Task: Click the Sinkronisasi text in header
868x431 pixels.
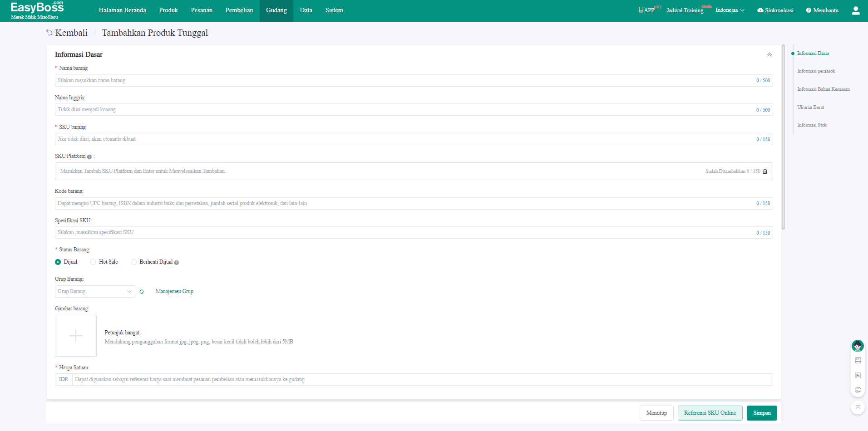Action: coord(779,10)
